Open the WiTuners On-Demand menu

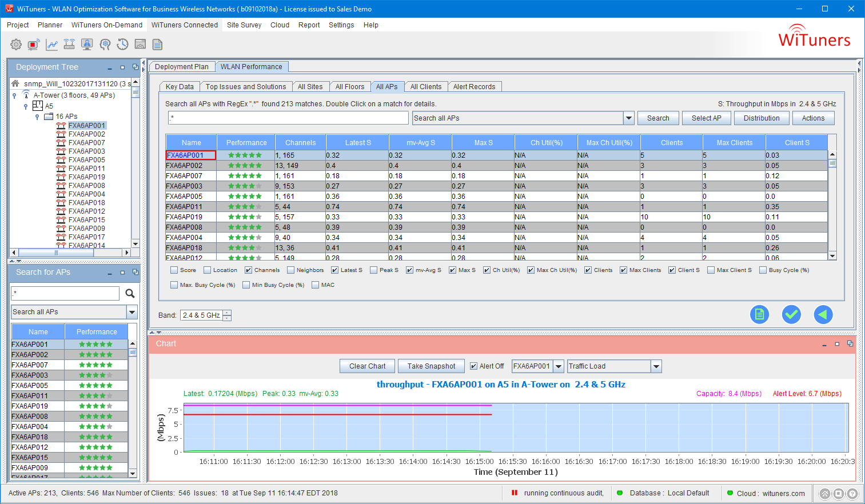click(x=107, y=25)
